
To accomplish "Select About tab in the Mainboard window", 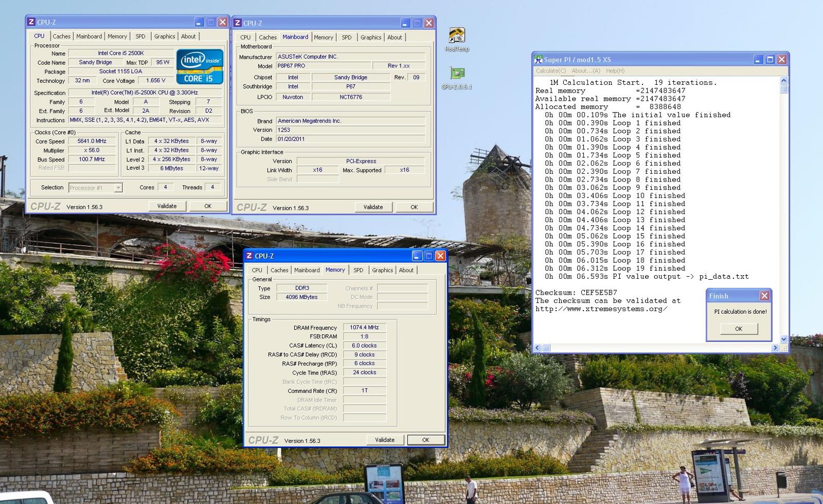I will [x=395, y=38].
